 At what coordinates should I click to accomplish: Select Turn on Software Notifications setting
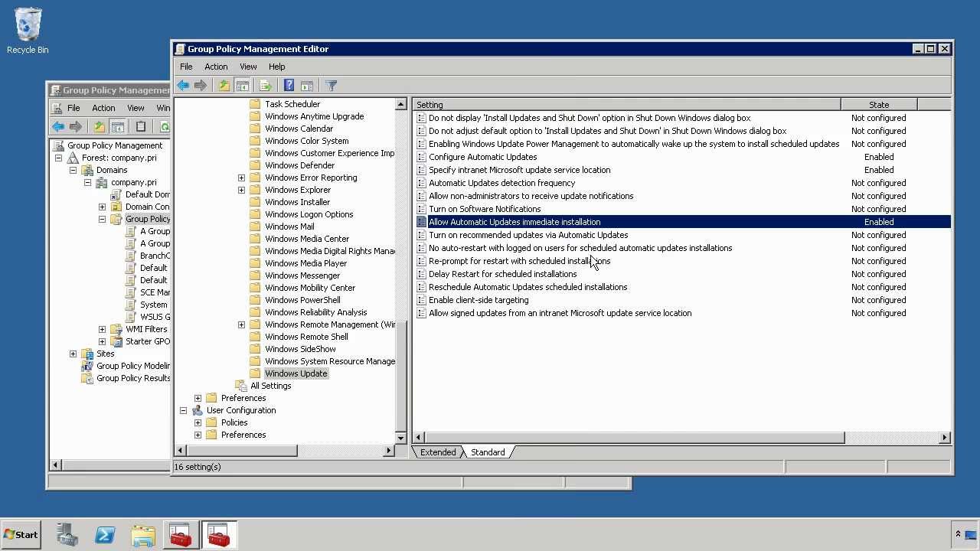click(485, 209)
